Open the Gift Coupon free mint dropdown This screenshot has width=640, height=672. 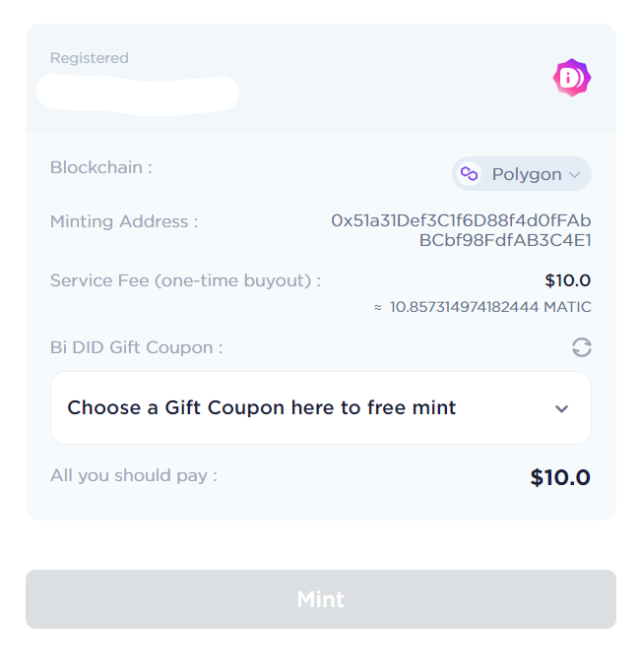tap(320, 407)
